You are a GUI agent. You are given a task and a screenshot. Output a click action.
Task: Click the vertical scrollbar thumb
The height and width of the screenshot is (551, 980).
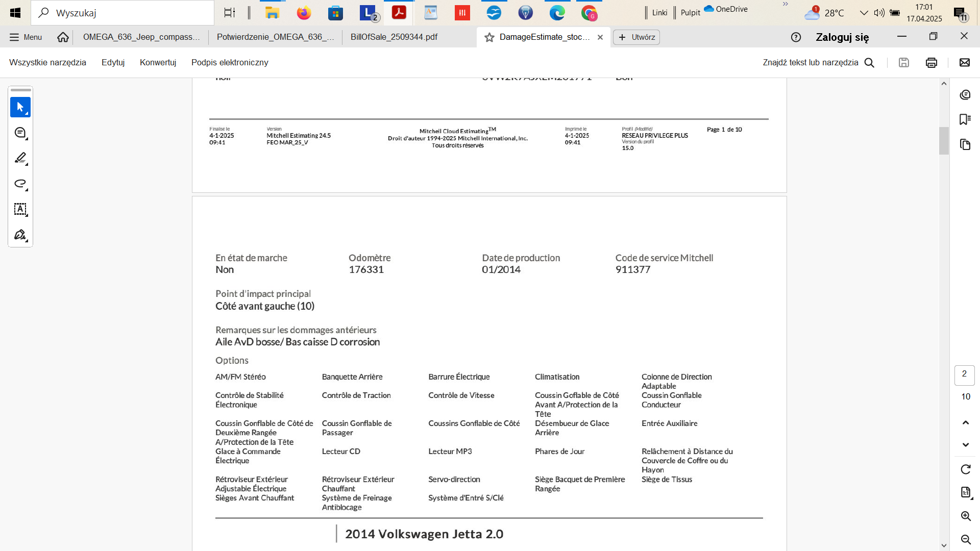click(944, 140)
